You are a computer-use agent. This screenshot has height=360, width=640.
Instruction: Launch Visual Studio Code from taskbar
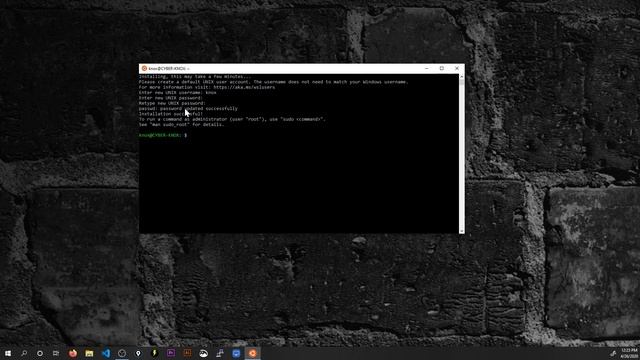coord(106,353)
